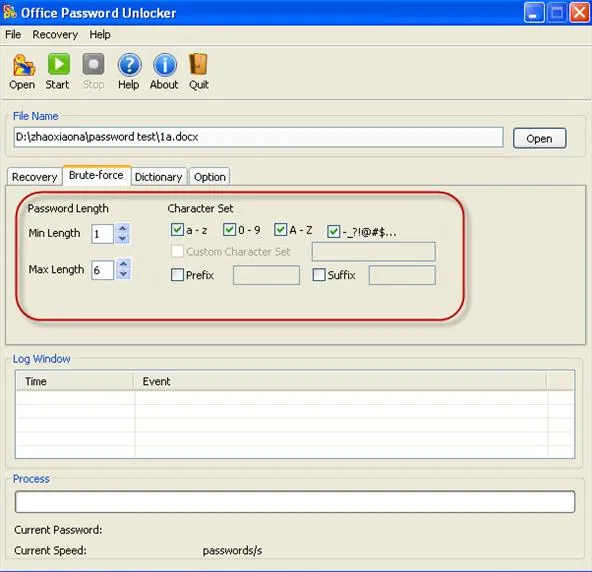Click the Max Length value field
The height and width of the screenshot is (572, 592).
coord(102,270)
